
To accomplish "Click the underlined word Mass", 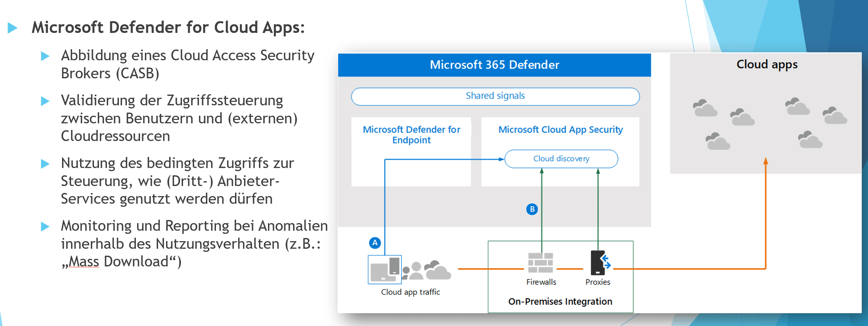I will 84,262.
